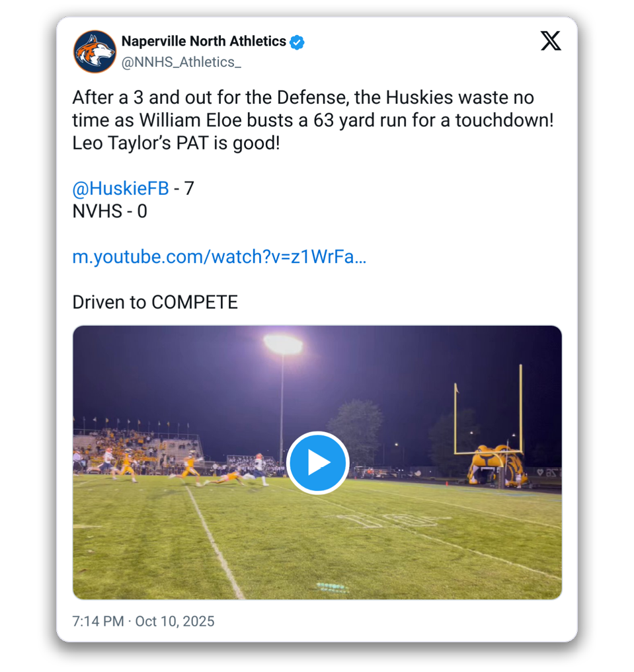
Task: Click the "NVHS - 0" score line
Action: click(x=110, y=211)
